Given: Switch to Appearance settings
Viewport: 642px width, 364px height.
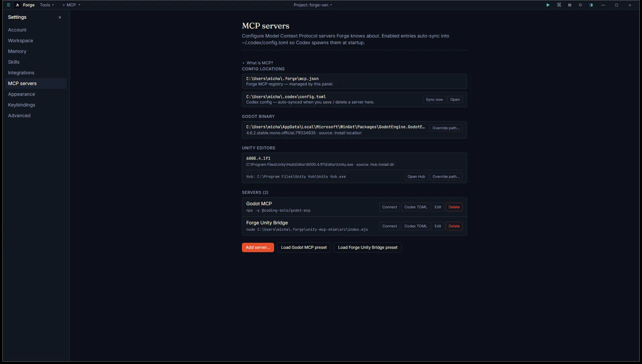Looking at the screenshot, I should click(x=36, y=94).
